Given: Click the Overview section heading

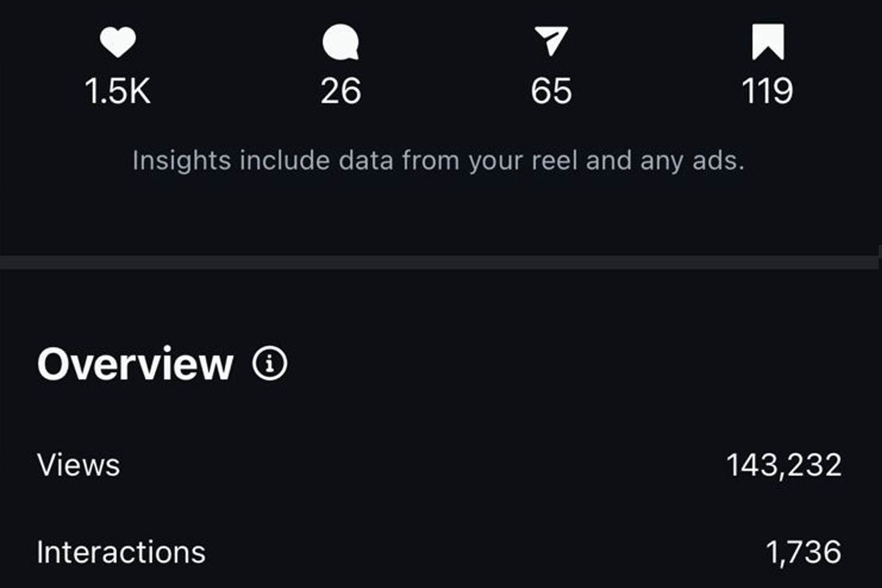Looking at the screenshot, I should [135, 364].
